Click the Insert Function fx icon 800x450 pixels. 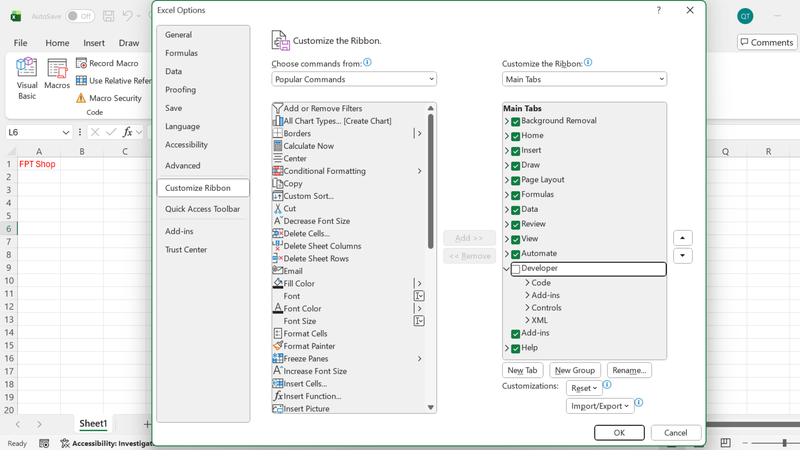coord(128,132)
